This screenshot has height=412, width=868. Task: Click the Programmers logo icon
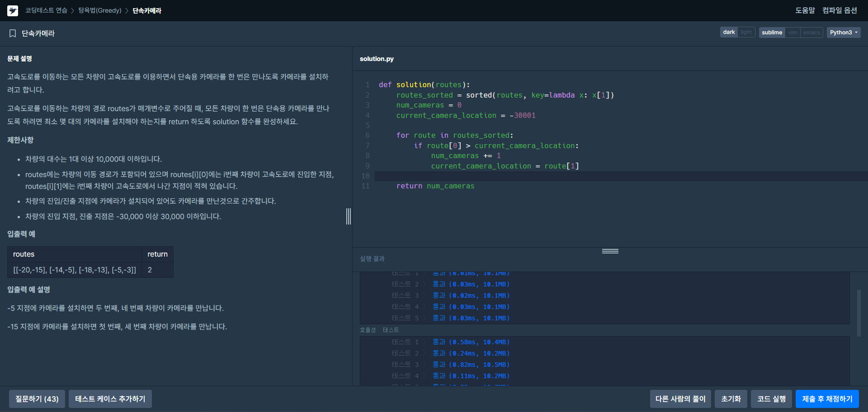click(x=13, y=10)
